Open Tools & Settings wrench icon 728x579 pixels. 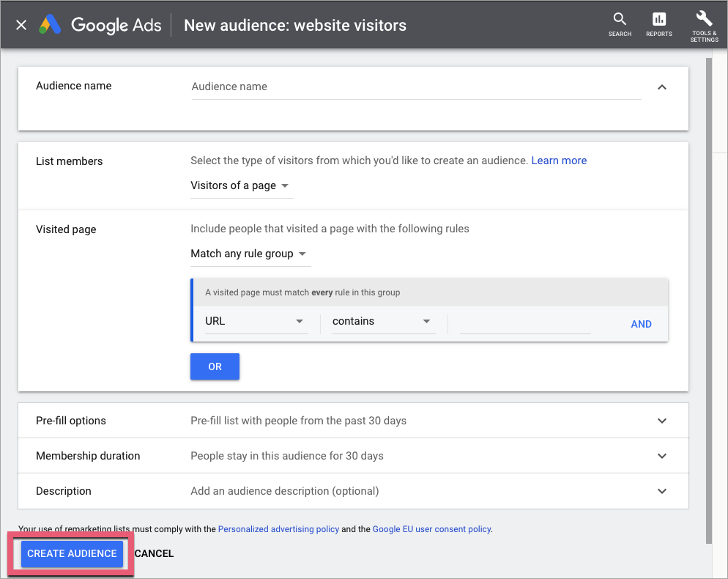click(704, 24)
